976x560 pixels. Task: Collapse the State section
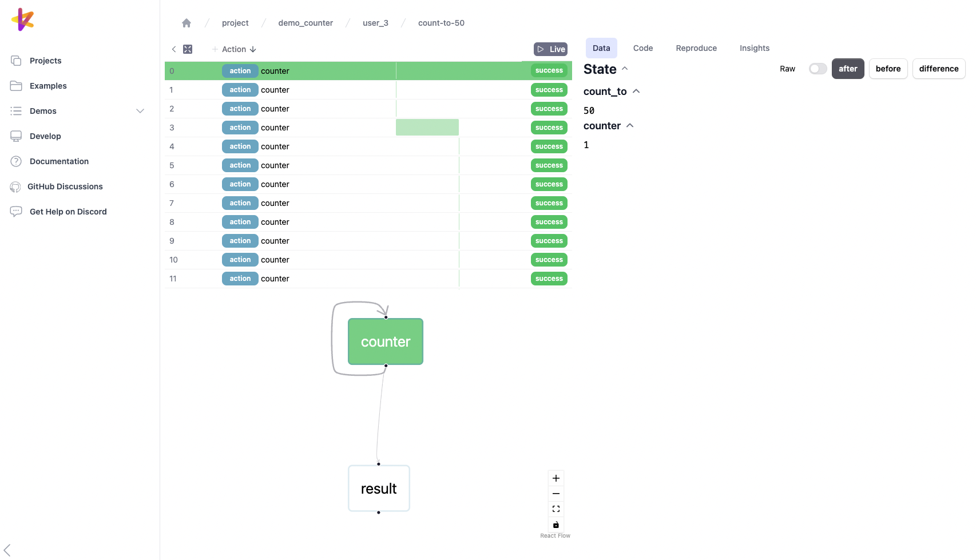click(625, 69)
